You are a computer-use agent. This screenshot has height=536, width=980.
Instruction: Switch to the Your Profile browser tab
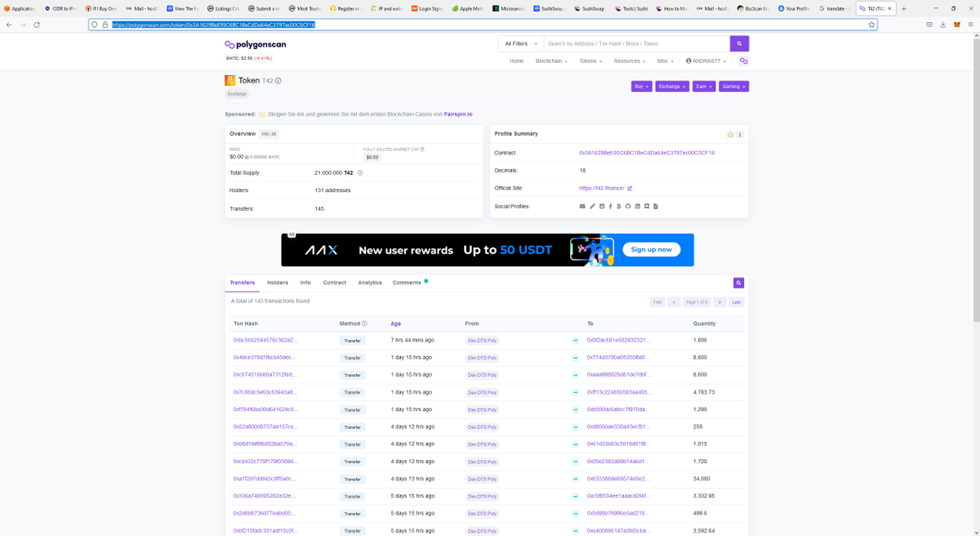794,8
